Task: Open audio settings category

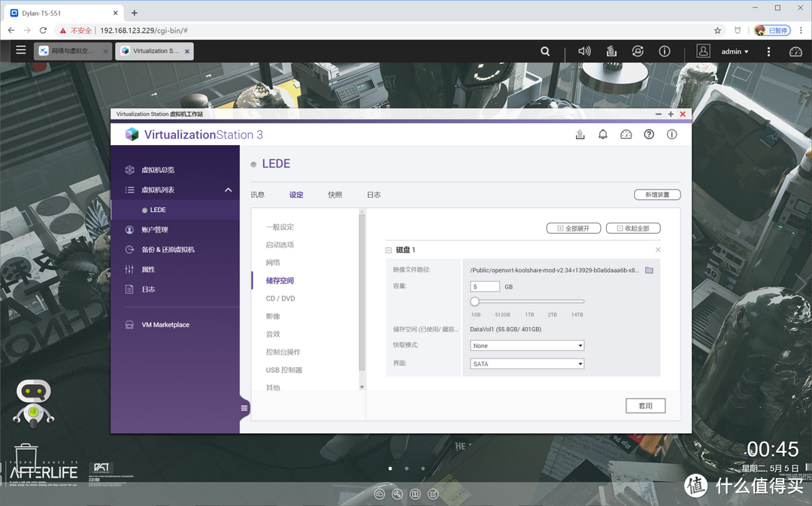Action: point(273,334)
